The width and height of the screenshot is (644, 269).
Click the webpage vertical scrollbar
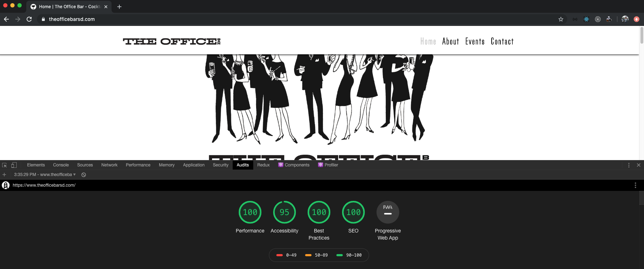(642, 35)
